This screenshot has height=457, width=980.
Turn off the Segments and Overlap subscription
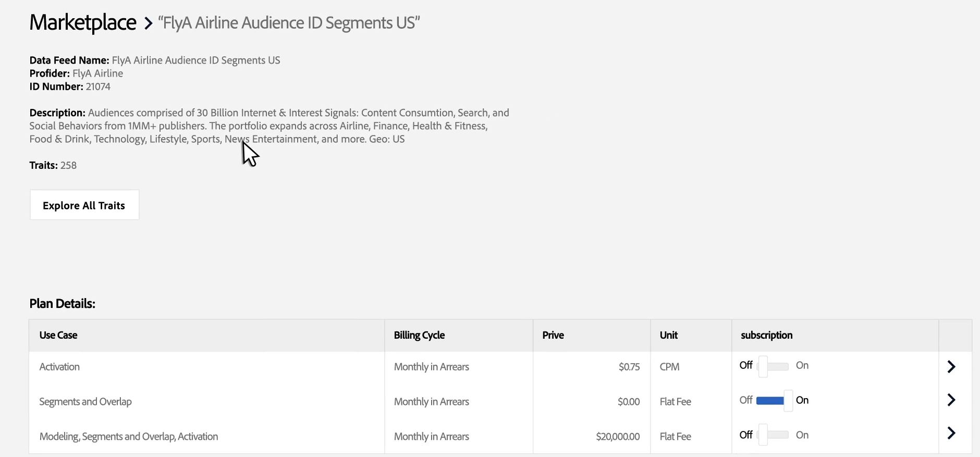point(775,401)
